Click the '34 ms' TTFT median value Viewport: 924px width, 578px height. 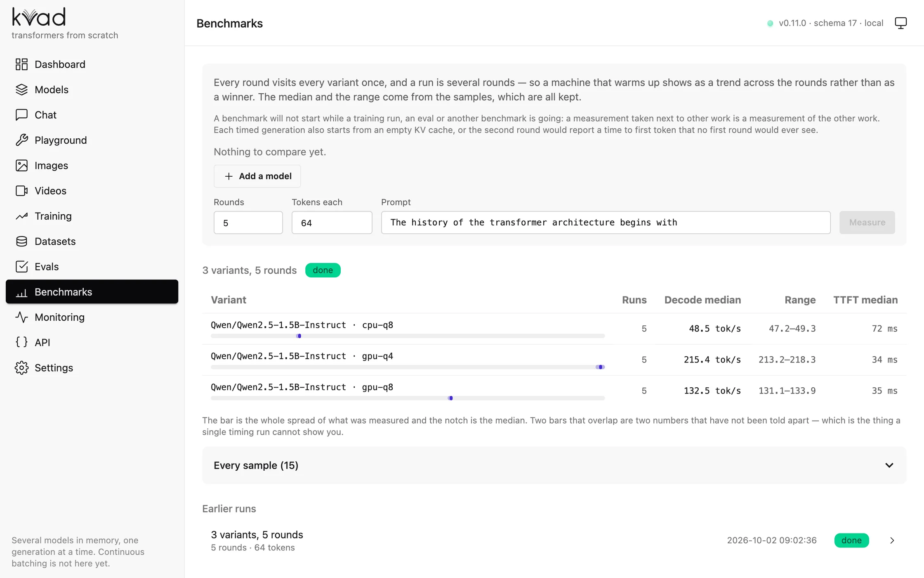[x=884, y=360]
